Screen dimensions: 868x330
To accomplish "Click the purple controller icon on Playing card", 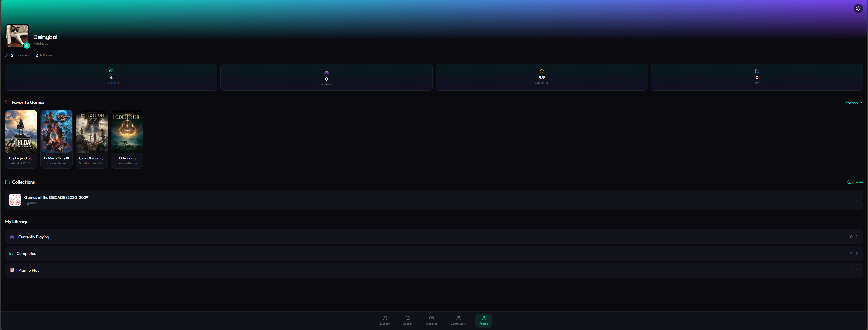I will tap(326, 72).
